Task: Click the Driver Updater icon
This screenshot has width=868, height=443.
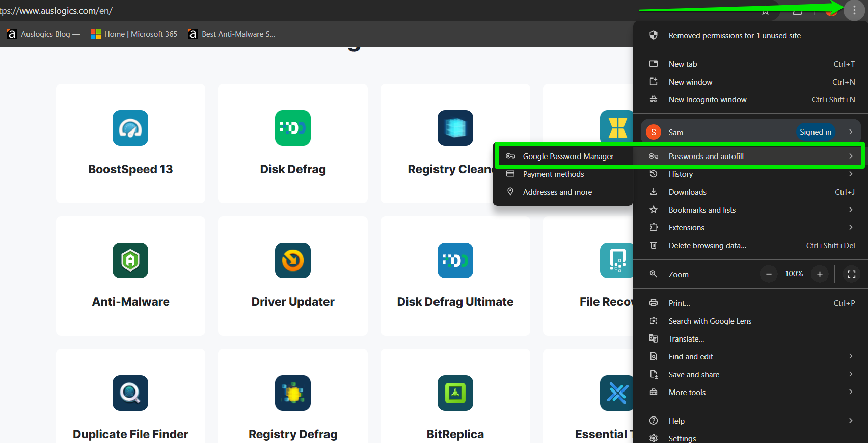Action: point(293,260)
